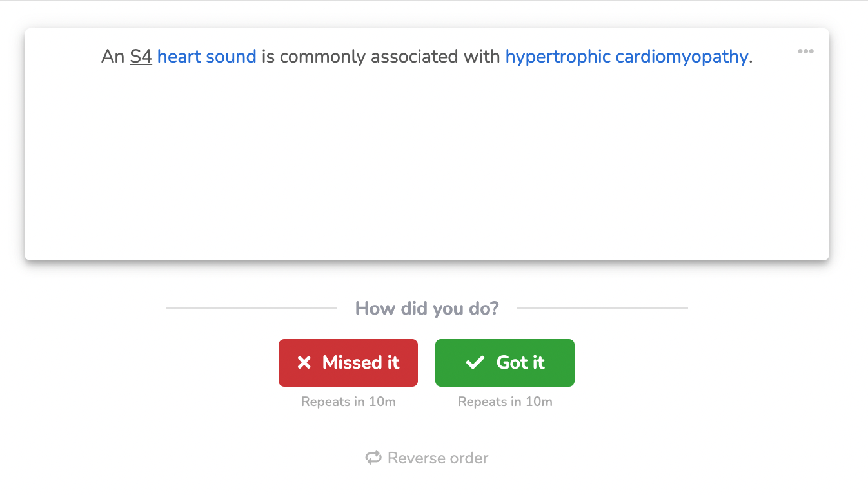Click the word cardiomyopathy in the card

[682, 57]
